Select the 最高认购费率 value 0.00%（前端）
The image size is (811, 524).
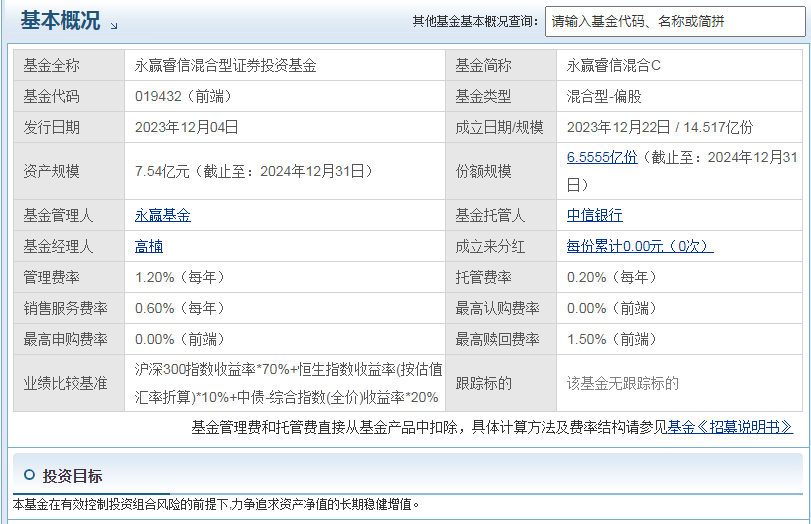pos(611,308)
